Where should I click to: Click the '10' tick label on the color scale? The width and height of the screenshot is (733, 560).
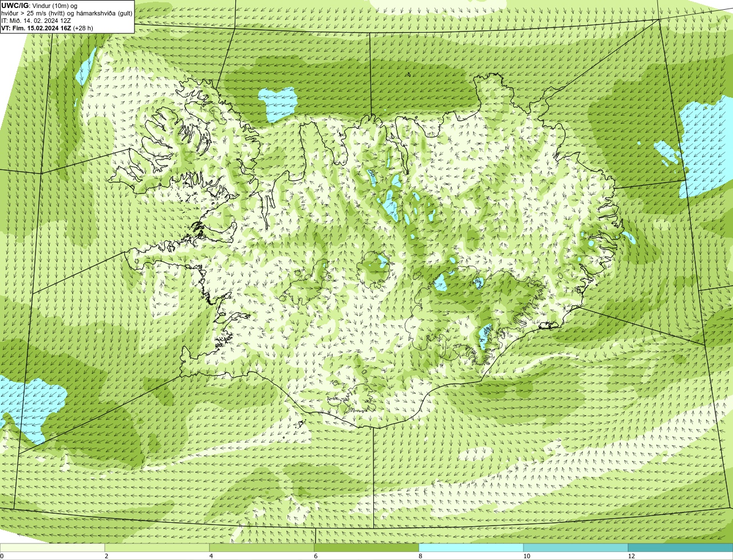coord(526,556)
